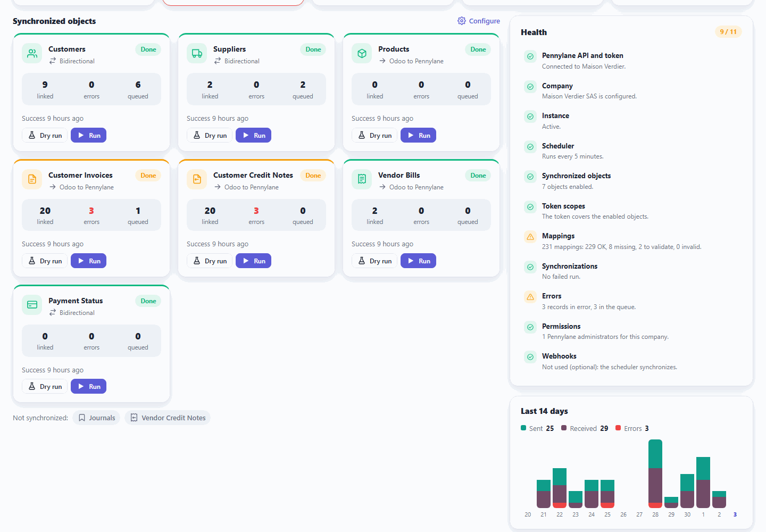The height and width of the screenshot is (532, 766).
Task: Click the 9 / 11 health score badge
Action: click(728, 32)
